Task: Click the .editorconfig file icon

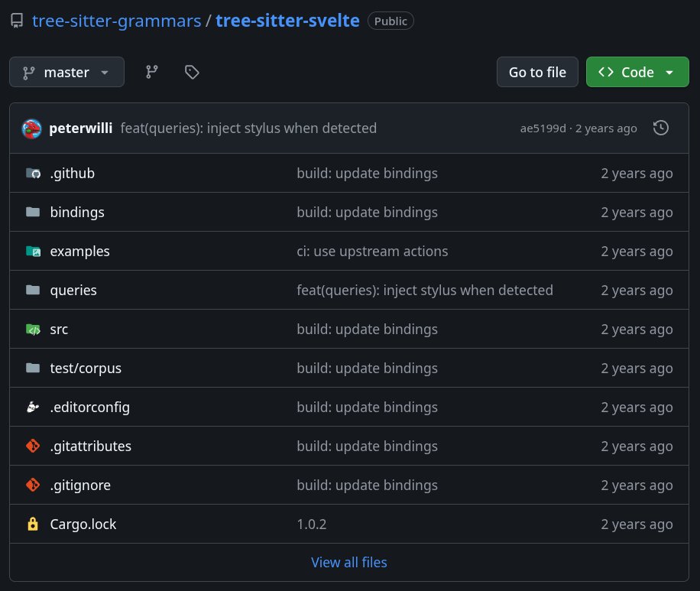Action: (33, 407)
